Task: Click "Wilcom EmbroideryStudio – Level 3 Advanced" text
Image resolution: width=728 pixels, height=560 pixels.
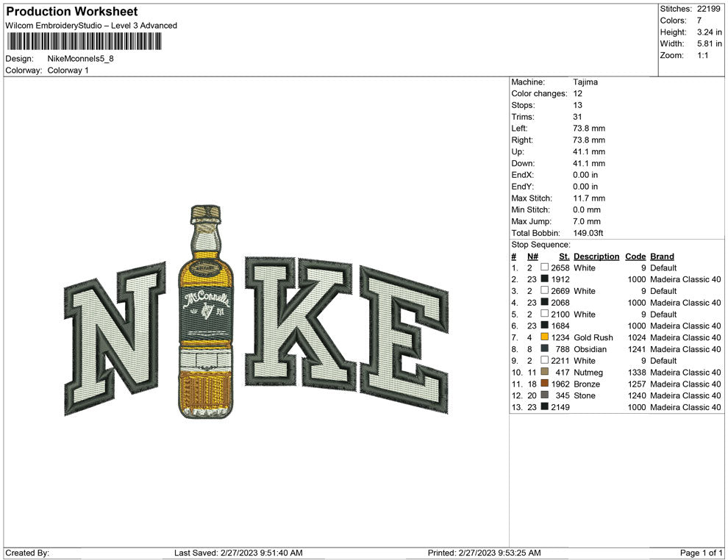Action: [91, 26]
